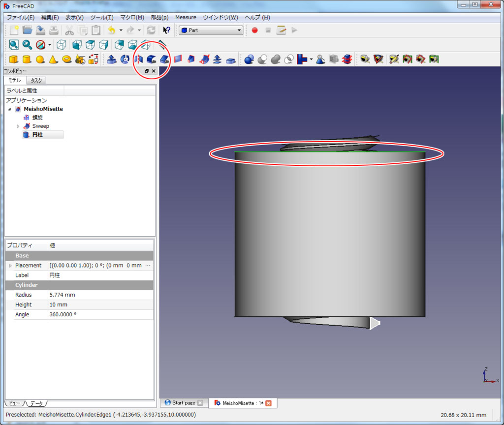Fit selection in view
This screenshot has width=504, height=425.
27,45
